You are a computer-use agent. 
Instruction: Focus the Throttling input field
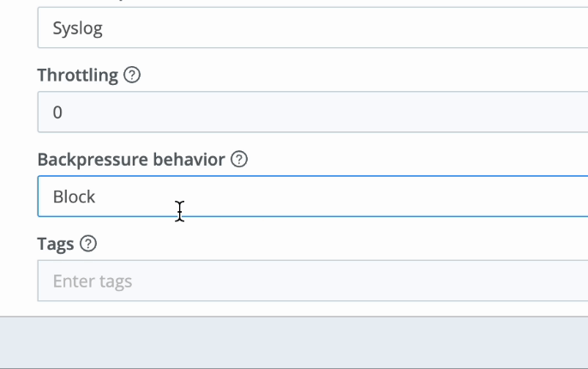(x=313, y=112)
